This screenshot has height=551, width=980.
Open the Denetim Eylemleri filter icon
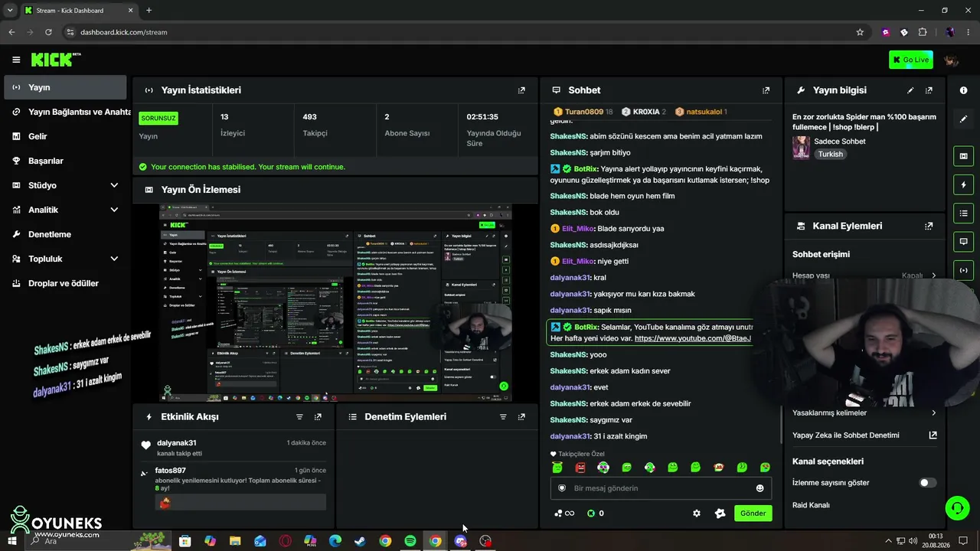(x=503, y=417)
